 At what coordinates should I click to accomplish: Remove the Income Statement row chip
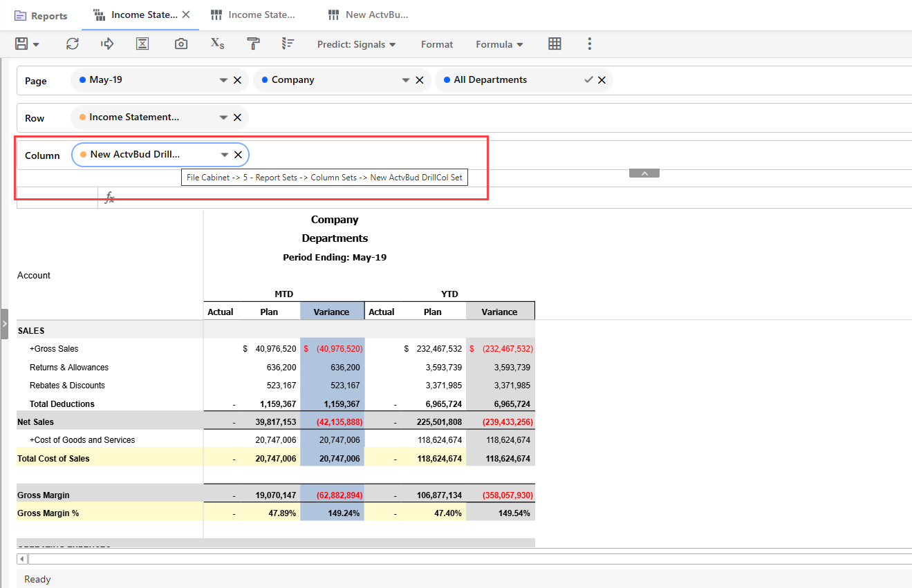[237, 117]
